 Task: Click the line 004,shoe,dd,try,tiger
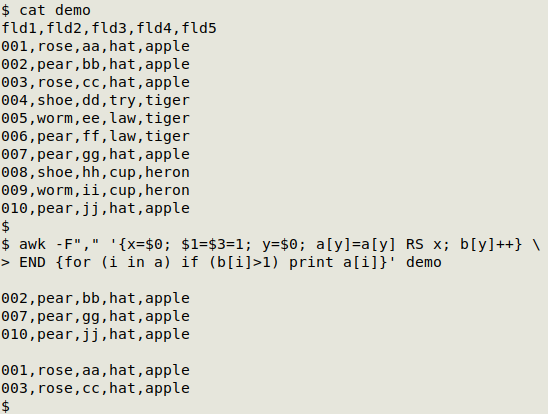(95, 100)
